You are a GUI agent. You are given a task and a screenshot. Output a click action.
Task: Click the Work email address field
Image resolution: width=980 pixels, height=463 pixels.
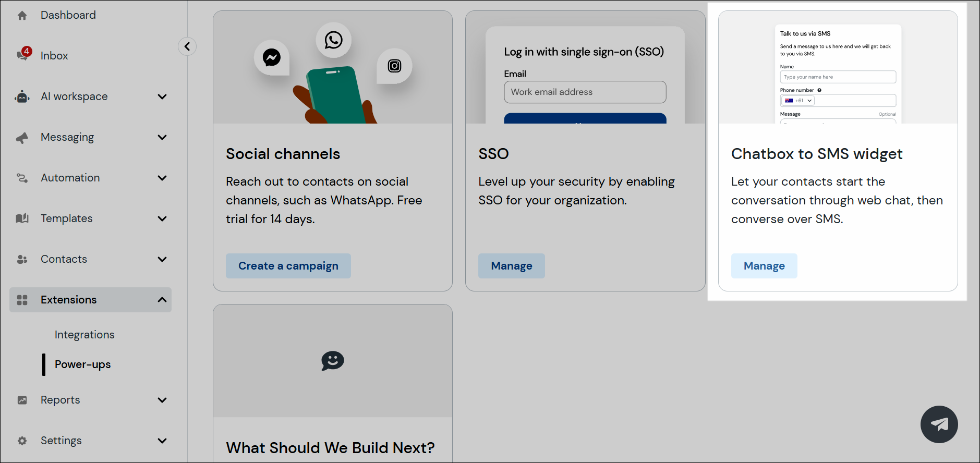[585, 92]
